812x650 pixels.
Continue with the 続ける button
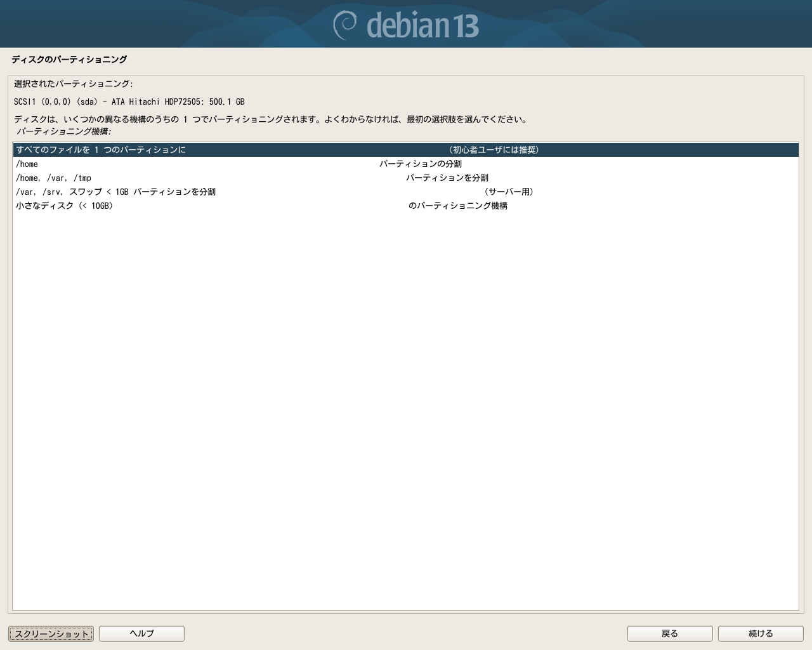point(761,633)
